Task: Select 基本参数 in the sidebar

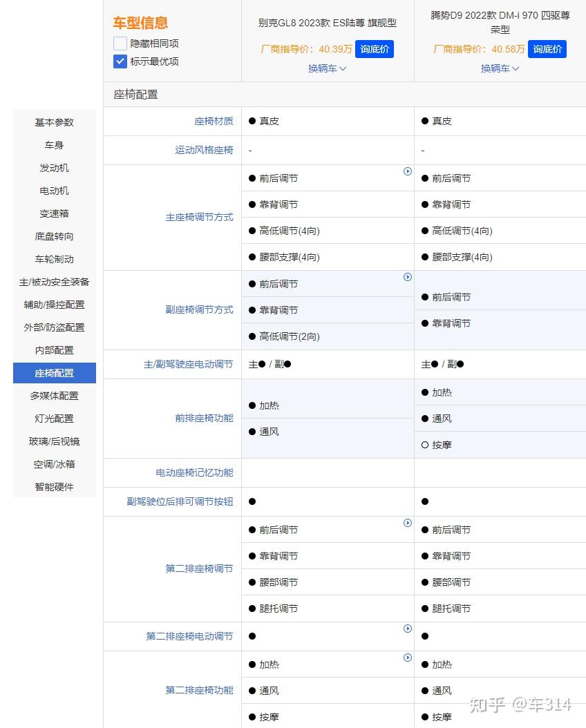Action: pos(54,122)
